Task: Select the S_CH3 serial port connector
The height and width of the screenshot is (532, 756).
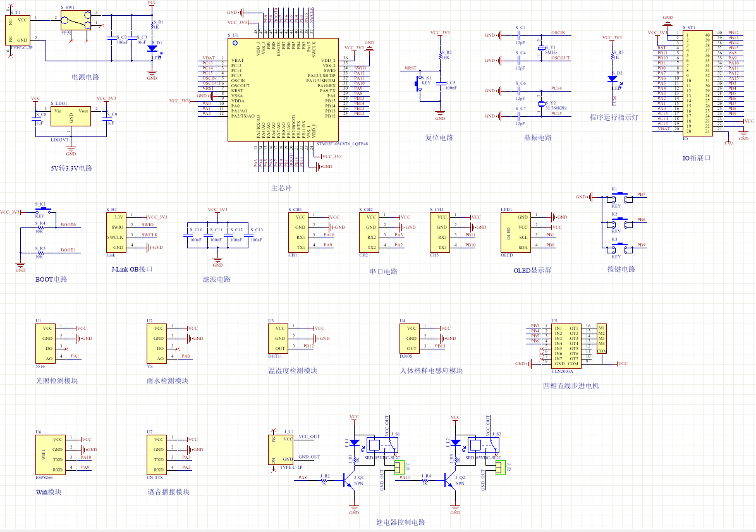Action: pyautogui.click(x=439, y=233)
